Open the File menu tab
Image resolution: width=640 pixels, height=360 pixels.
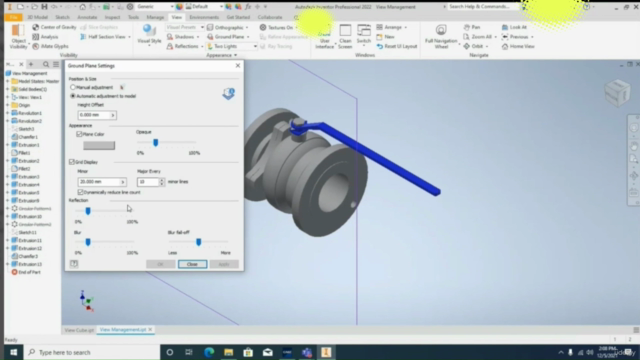click(x=13, y=17)
